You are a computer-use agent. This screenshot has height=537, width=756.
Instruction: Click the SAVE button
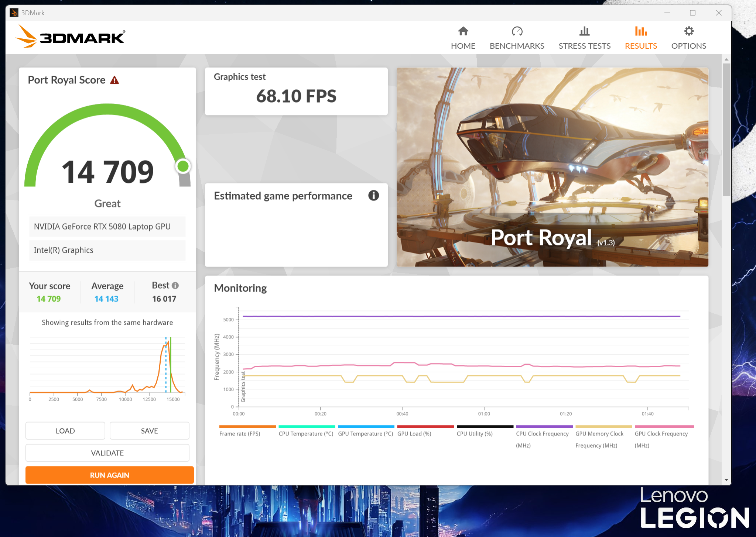click(150, 431)
